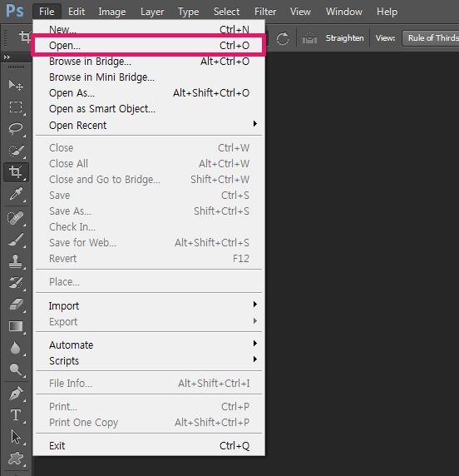Viewport: 459px width, 476px height.
Task: Select the Dodge tool
Action: 16,369
